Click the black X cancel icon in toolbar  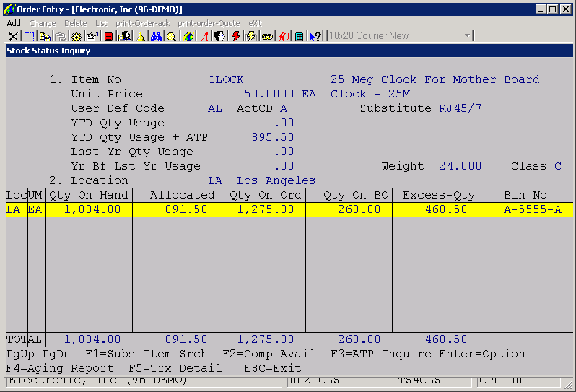point(13,36)
